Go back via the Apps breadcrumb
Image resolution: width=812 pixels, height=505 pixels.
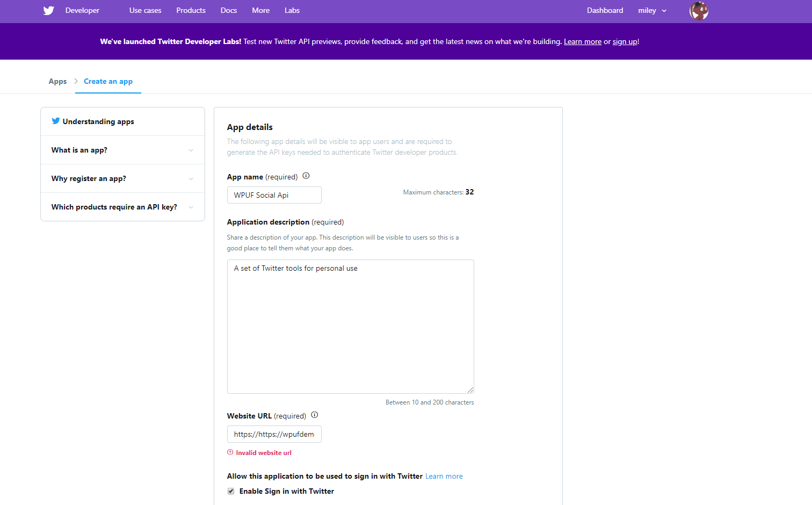click(x=57, y=81)
